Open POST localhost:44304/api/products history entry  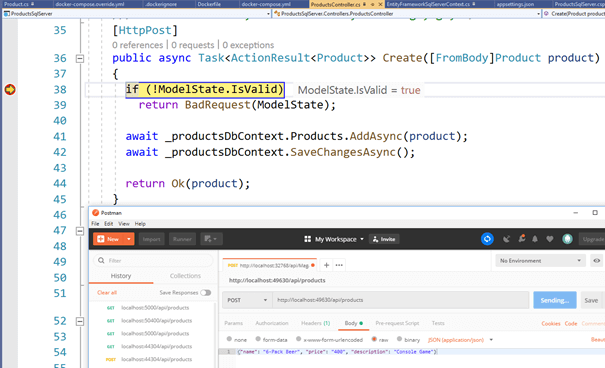(152, 360)
